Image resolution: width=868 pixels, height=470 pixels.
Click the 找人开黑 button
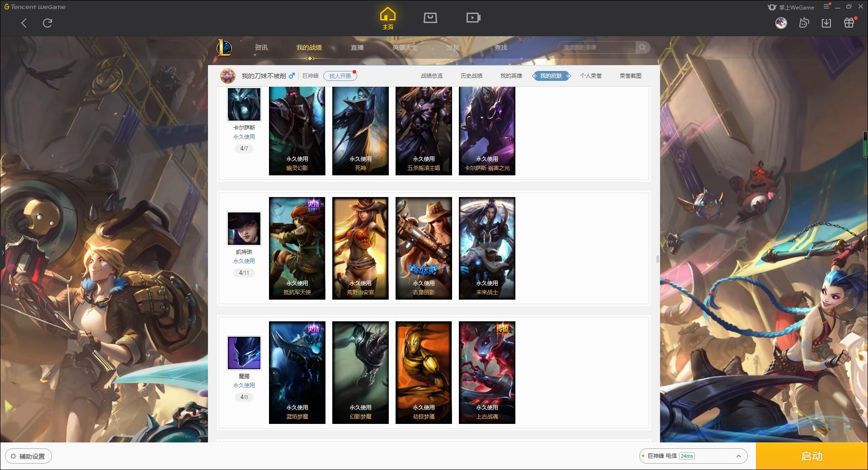[x=340, y=76]
